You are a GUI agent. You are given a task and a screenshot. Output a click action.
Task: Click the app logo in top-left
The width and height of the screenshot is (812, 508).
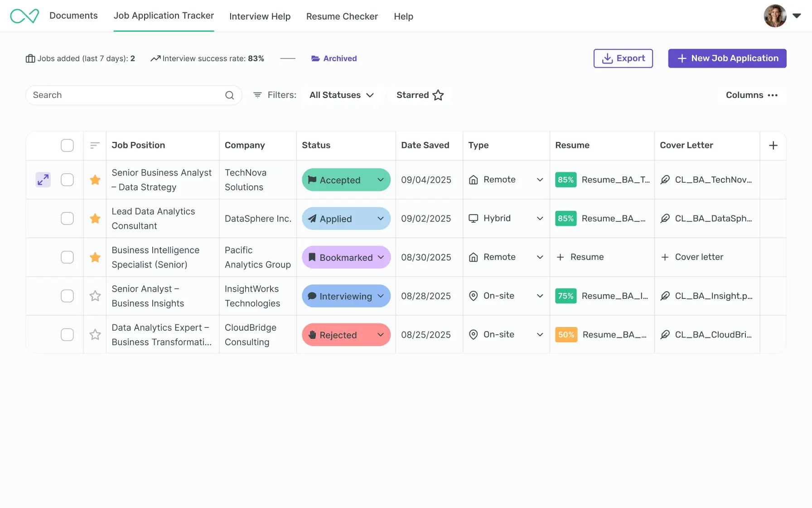pos(24,16)
